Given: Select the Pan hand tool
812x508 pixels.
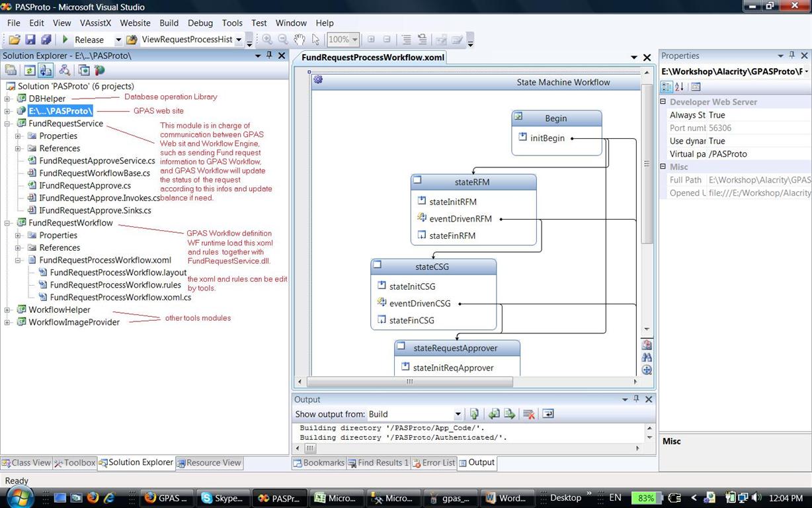Looking at the screenshot, I should (300, 40).
